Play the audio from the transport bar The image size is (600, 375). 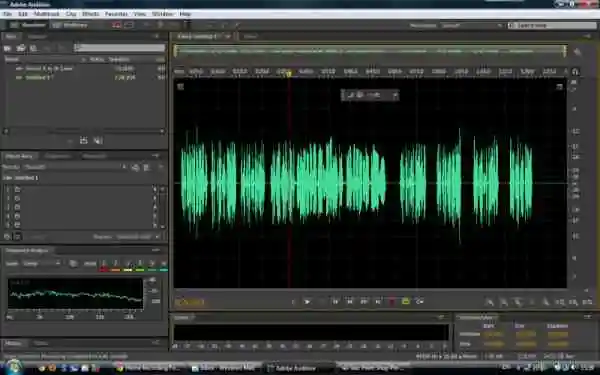click(x=307, y=302)
